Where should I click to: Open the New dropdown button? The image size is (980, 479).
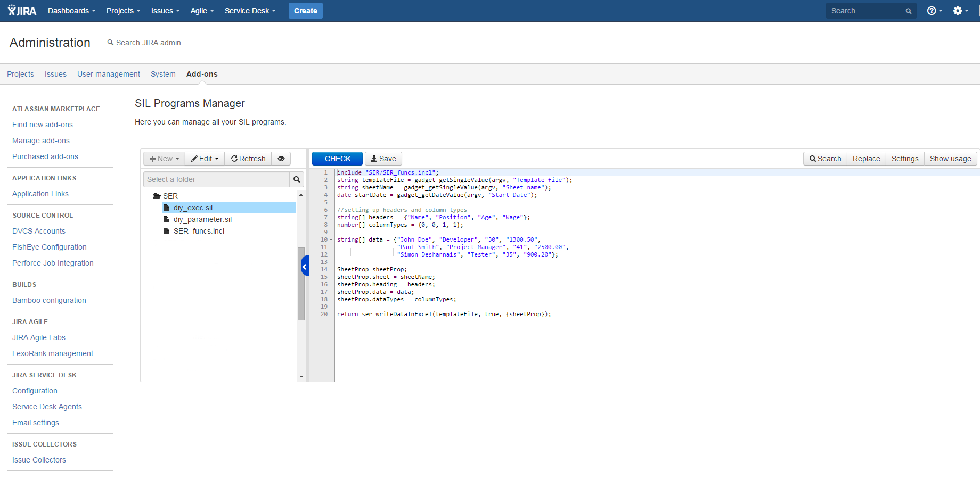tap(164, 159)
